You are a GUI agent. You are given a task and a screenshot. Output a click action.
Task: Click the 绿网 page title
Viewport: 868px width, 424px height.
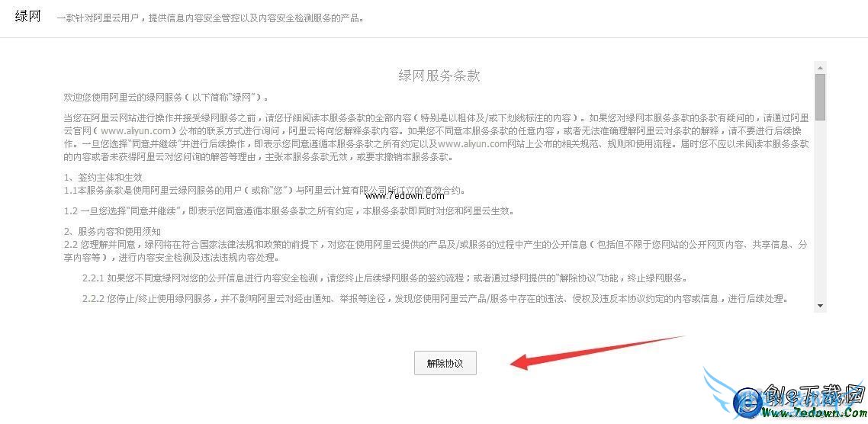click(x=27, y=16)
